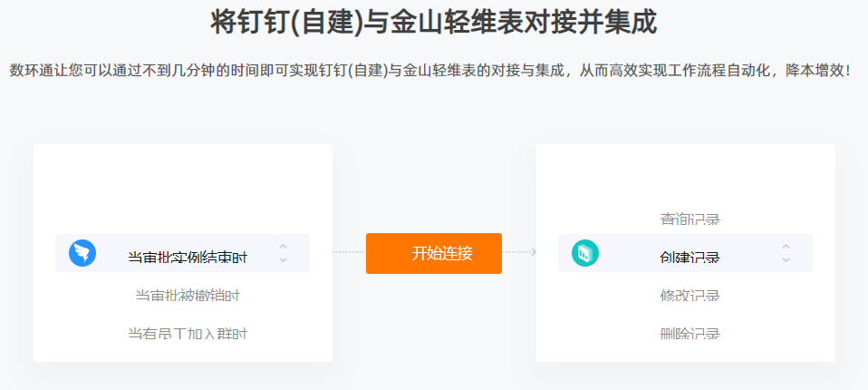868x390 pixels.
Task: Click the teal Kingsoft table app icon
Action: 585,253
